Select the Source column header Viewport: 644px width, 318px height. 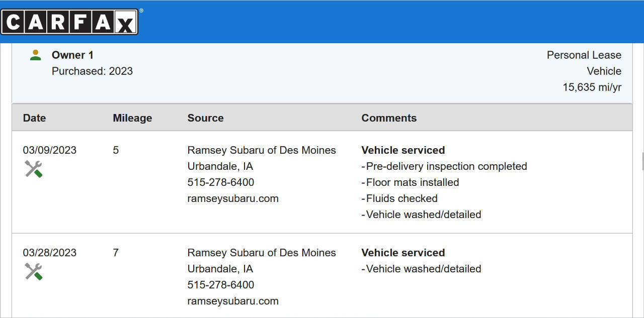(205, 118)
